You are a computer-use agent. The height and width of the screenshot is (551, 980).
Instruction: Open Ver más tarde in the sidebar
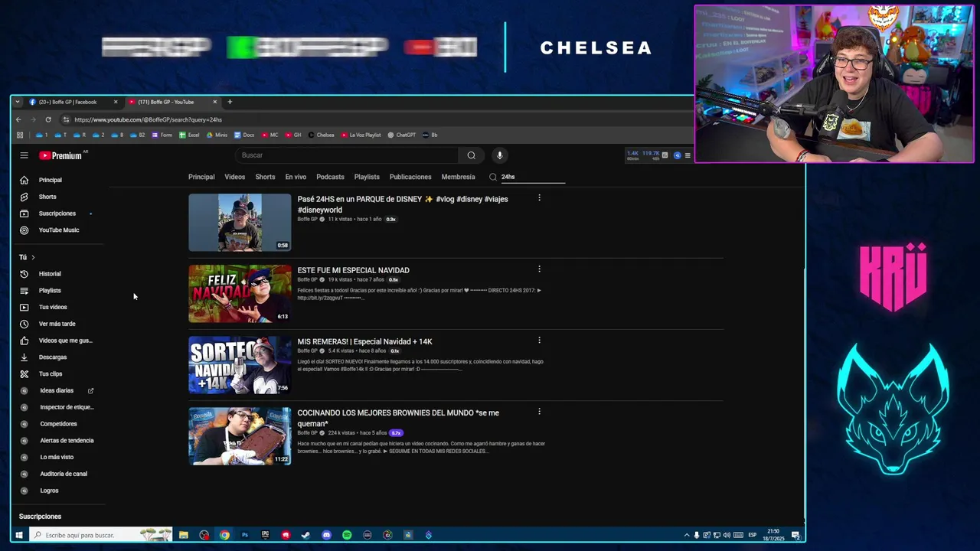click(x=57, y=324)
